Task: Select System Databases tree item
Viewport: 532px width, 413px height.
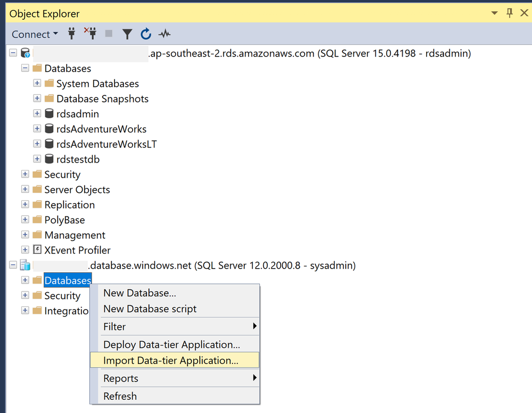Action: 97,84
